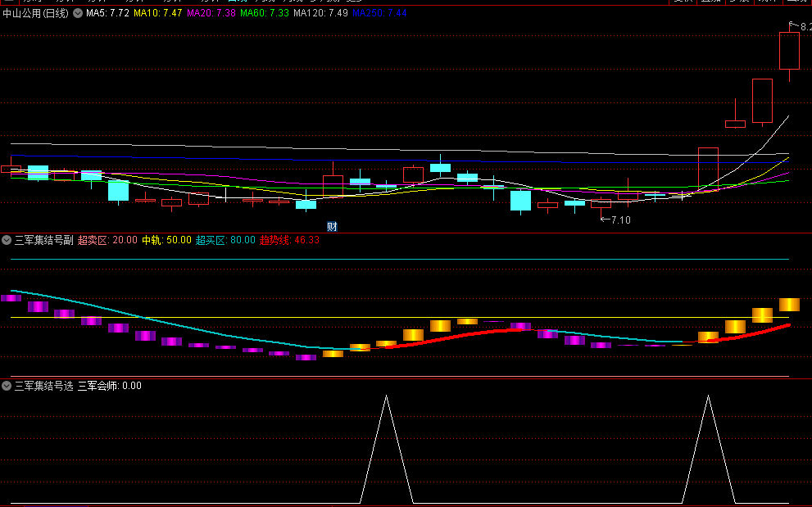812x507 pixels.
Task: Click the first white signal peak
Action: click(x=387, y=399)
